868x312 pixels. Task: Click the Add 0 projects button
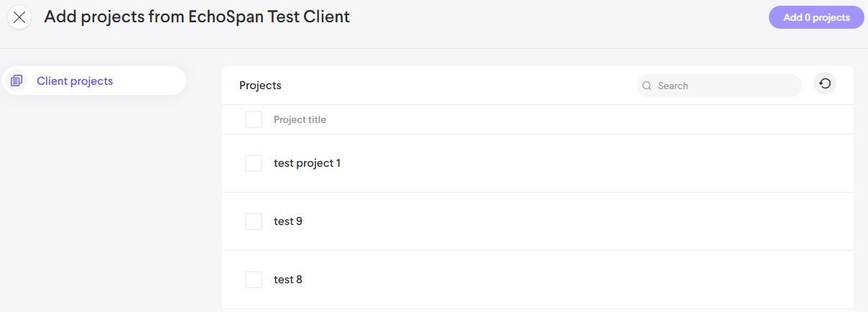tap(816, 17)
